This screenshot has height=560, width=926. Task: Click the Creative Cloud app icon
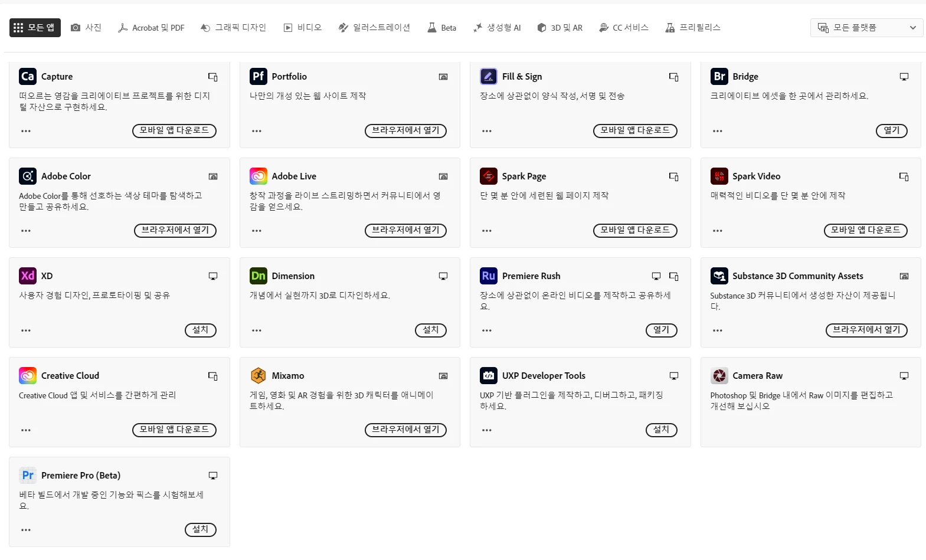[28, 375]
